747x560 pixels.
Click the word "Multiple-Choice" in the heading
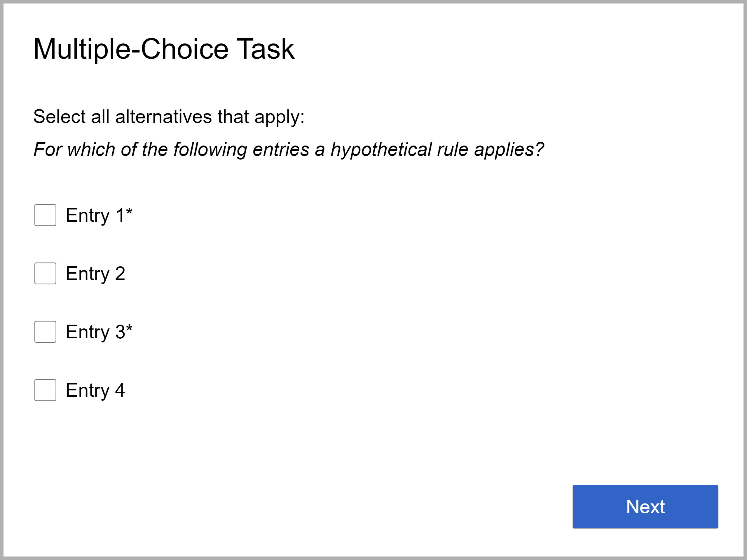(131, 49)
